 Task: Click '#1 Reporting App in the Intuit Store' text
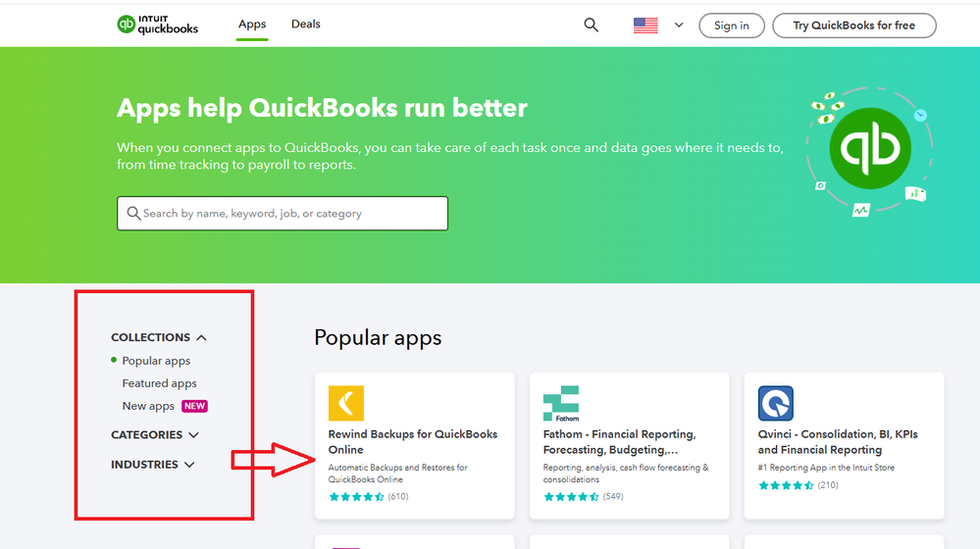(826, 468)
